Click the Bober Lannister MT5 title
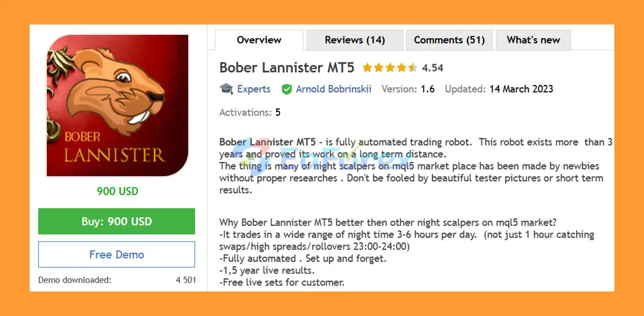Image resolution: width=644 pixels, height=316 pixels. 287,67
